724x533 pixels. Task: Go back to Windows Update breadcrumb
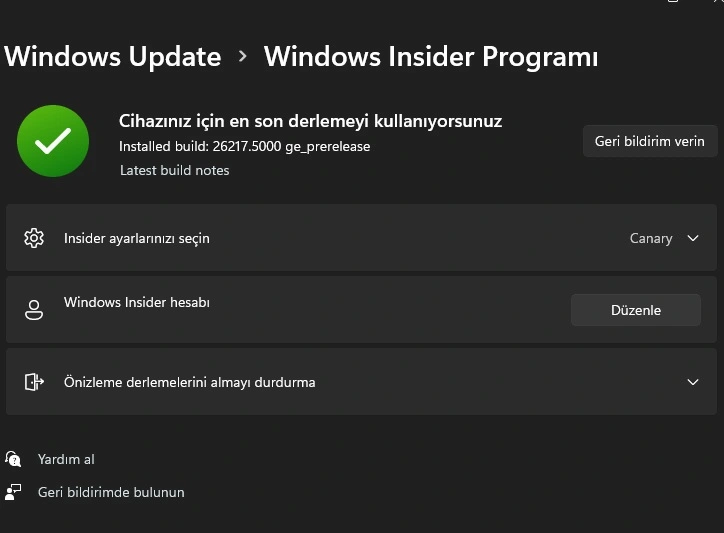tap(113, 56)
